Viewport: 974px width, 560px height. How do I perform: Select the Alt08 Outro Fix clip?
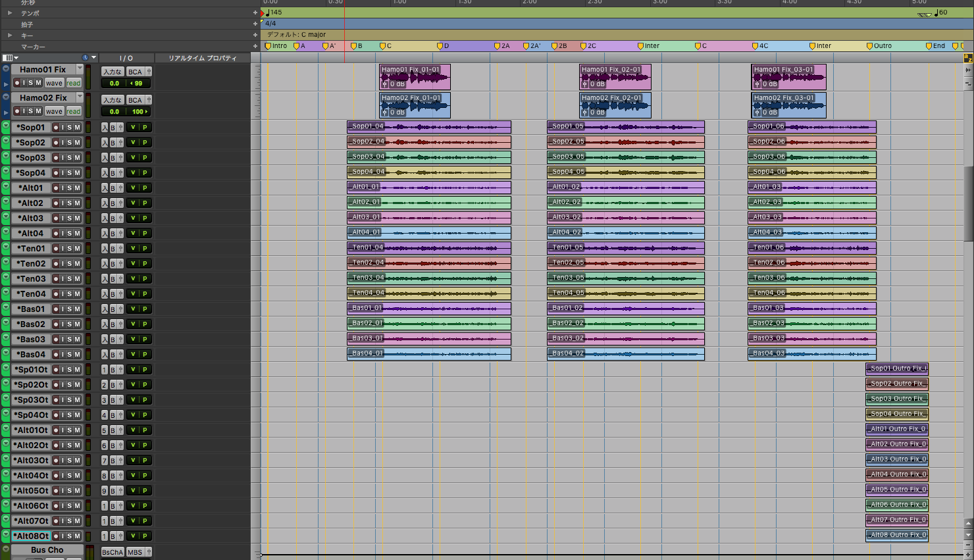pos(896,536)
